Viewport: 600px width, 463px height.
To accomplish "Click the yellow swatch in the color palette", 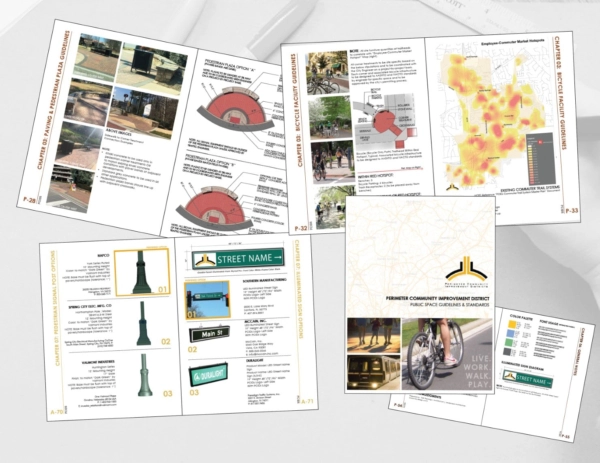I will tap(514, 326).
